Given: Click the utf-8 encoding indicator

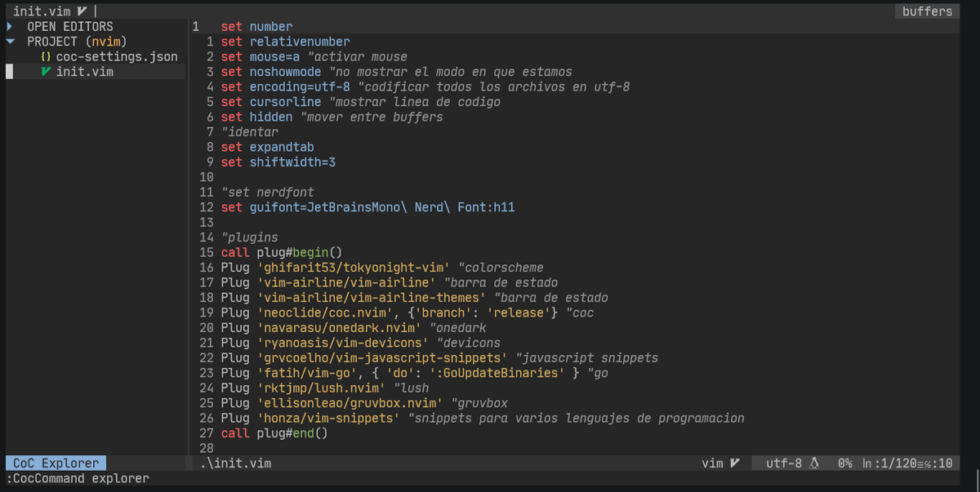Looking at the screenshot, I should click(x=783, y=463).
